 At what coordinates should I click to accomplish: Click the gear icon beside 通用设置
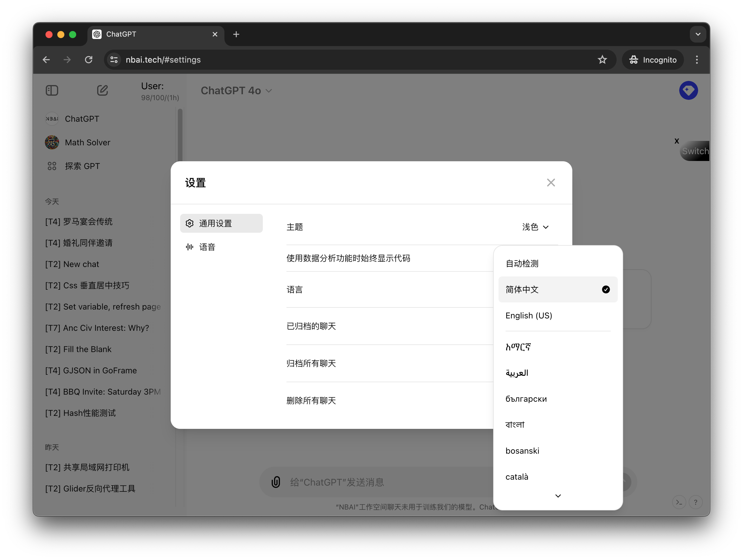point(190,223)
